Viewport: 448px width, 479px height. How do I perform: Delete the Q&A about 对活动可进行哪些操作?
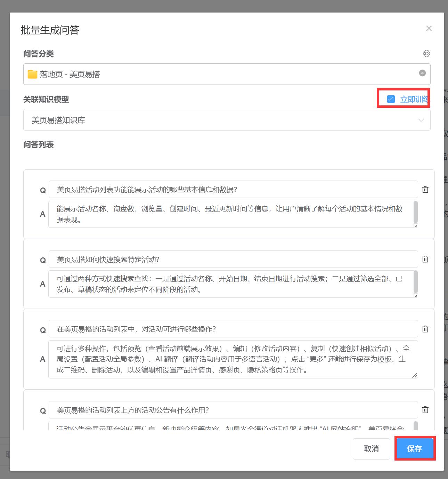(x=425, y=329)
